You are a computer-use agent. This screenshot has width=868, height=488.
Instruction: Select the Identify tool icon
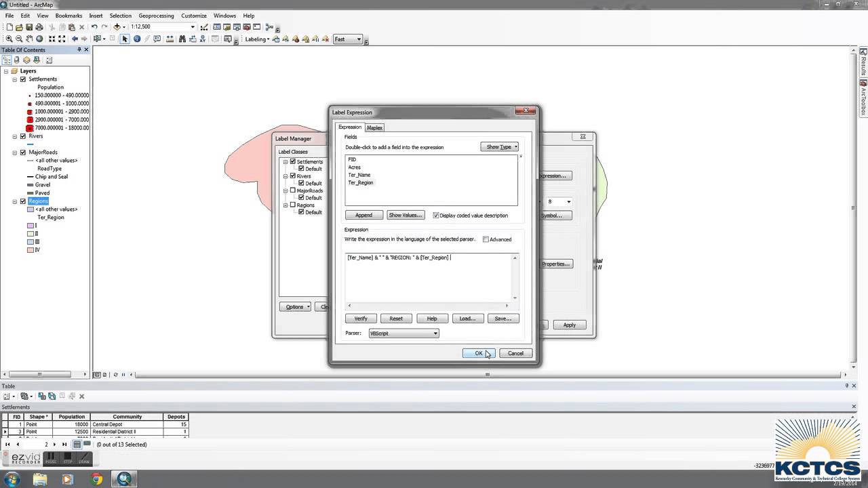point(137,39)
